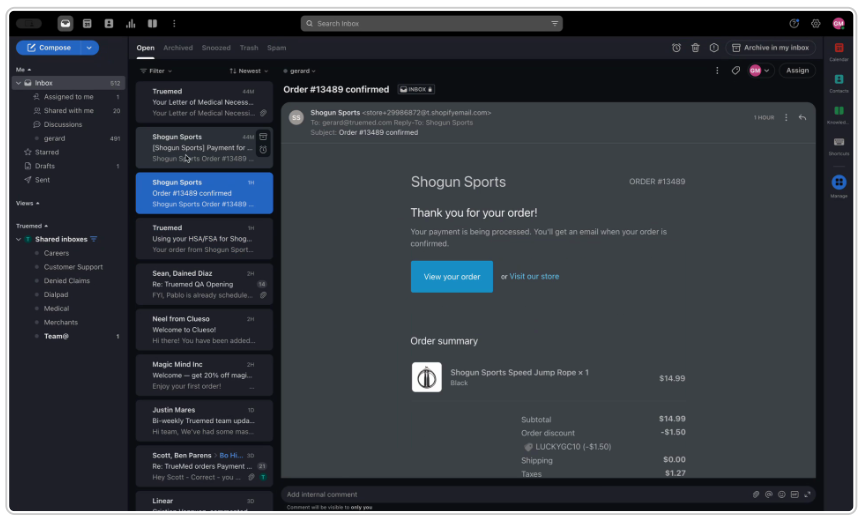Open message options dots beside 1 HOUR
This screenshot has height=521, width=861.
[786, 117]
